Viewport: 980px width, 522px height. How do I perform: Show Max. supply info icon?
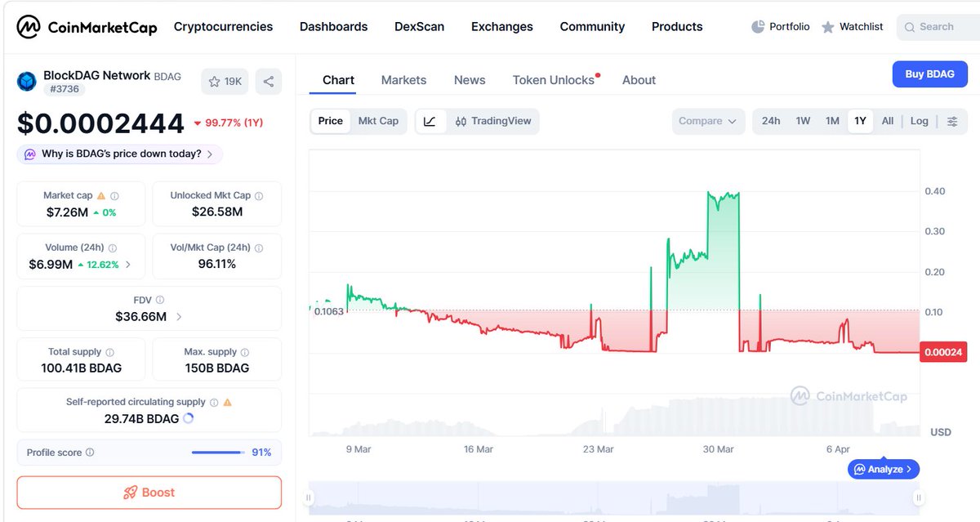coord(245,352)
